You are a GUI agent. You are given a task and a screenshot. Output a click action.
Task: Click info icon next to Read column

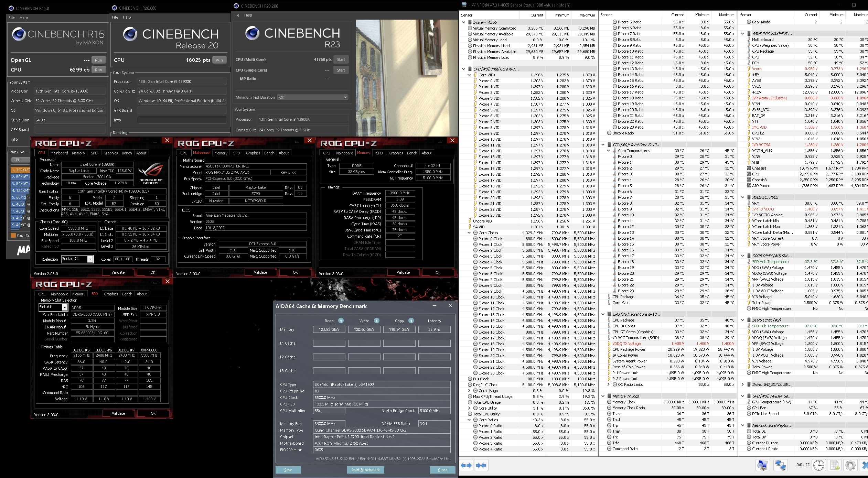click(341, 321)
